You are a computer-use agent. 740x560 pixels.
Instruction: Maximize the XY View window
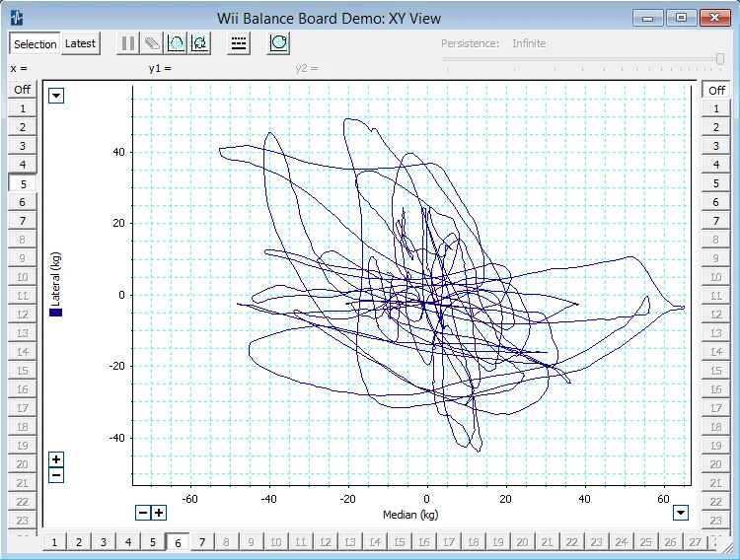[681, 18]
